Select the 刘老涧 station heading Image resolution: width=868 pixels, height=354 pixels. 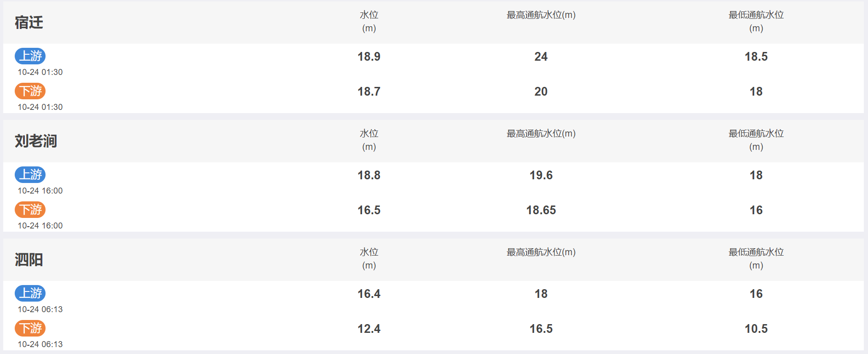pyautogui.click(x=36, y=141)
